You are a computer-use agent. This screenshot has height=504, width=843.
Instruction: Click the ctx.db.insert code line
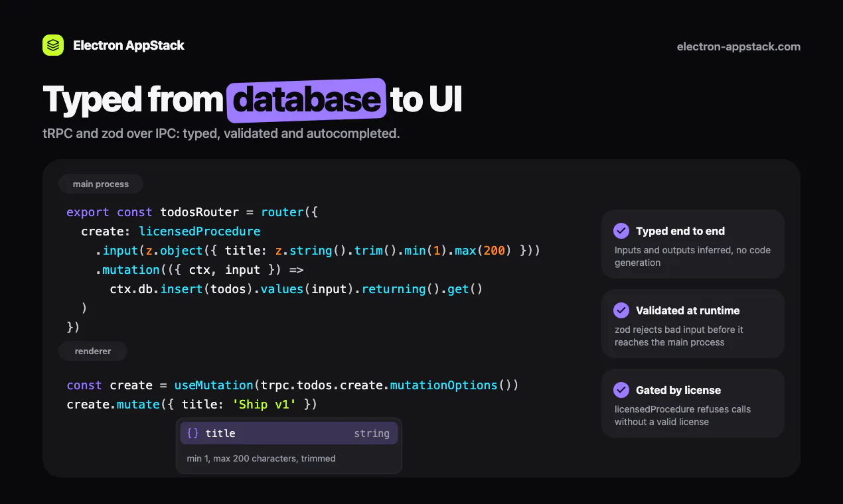[296, 289]
